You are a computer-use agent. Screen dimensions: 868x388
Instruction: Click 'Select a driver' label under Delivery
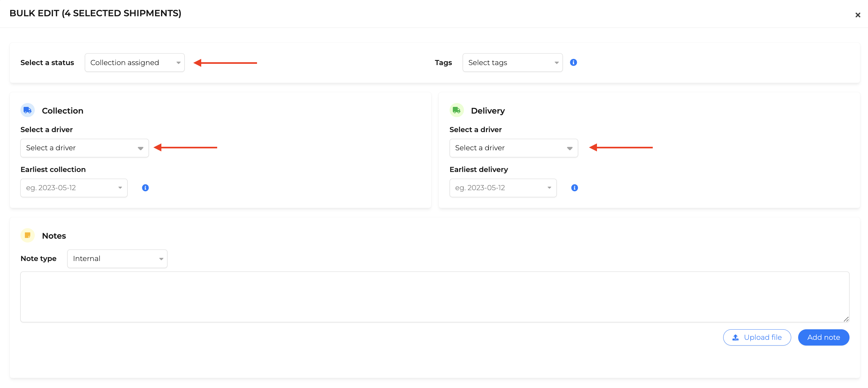[475, 130]
